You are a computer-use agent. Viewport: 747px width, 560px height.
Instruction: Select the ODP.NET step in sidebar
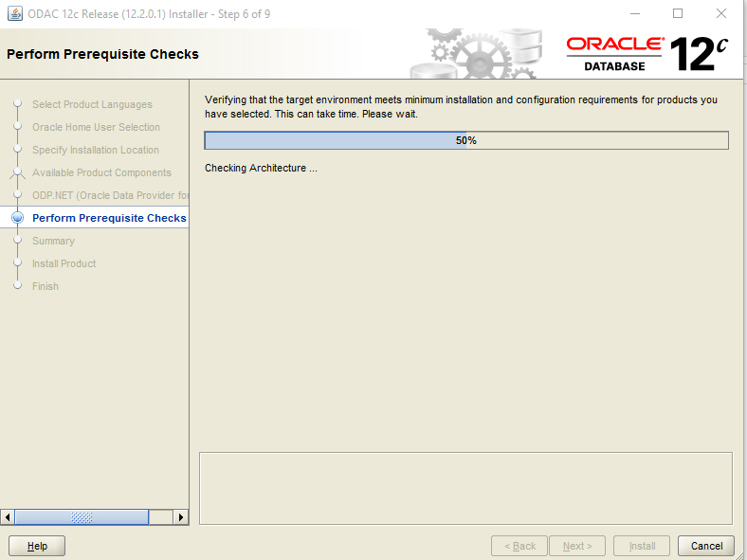pos(111,195)
